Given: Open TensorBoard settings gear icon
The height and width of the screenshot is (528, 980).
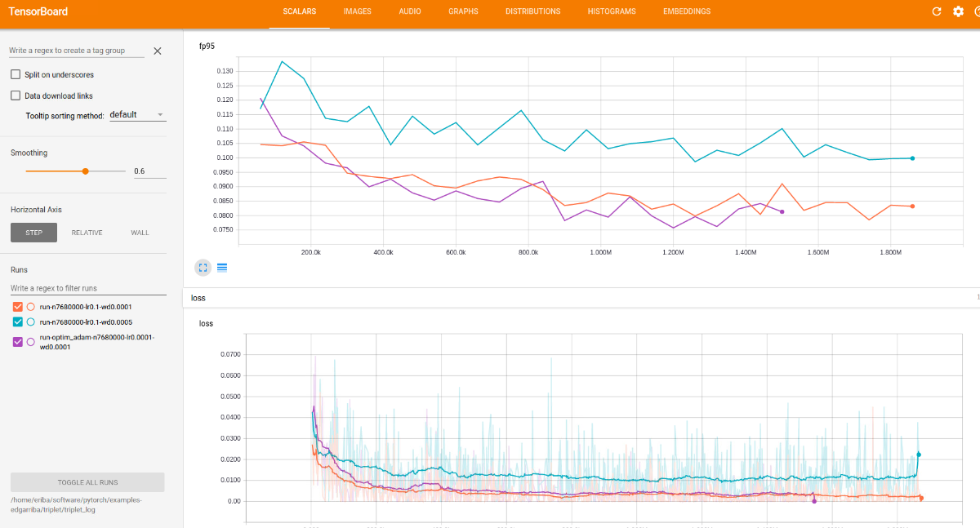Looking at the screenshot, I should pyautogui.click(x=959, y=11).
